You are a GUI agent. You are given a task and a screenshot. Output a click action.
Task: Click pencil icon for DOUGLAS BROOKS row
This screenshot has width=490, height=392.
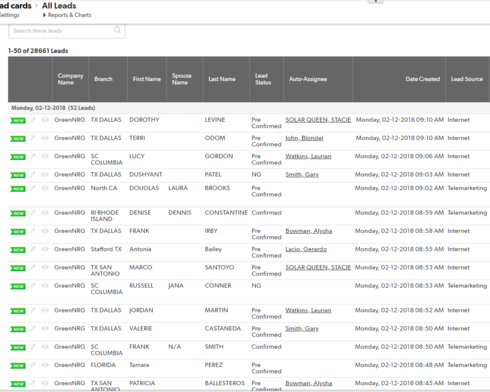(x=32, y=189)
